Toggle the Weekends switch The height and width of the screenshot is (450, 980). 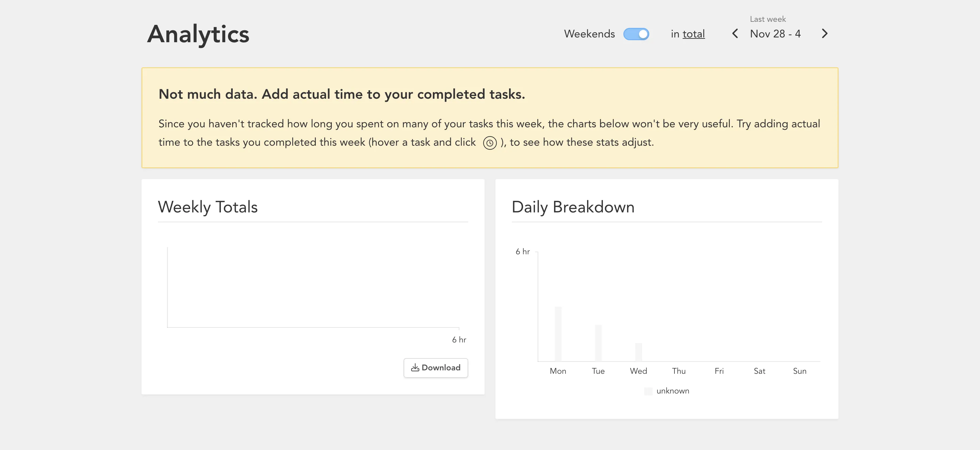pos(636,34)
